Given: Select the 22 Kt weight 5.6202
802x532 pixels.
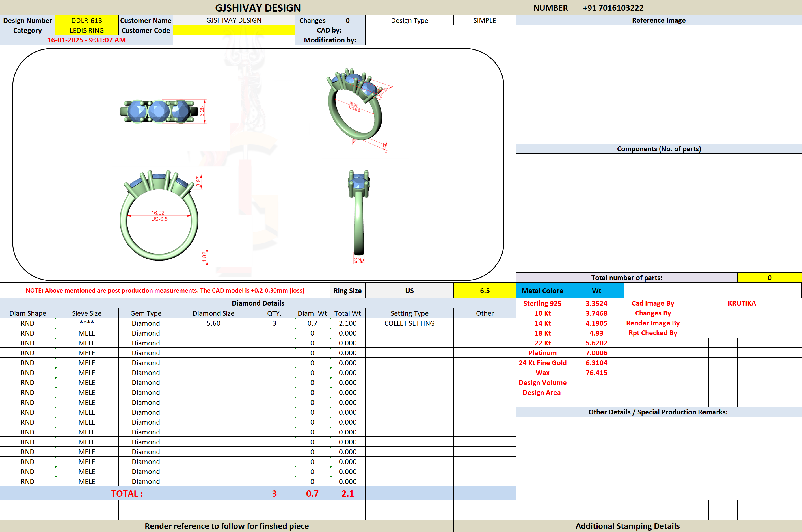Looking at the screenshot, I should coord(596,343).
